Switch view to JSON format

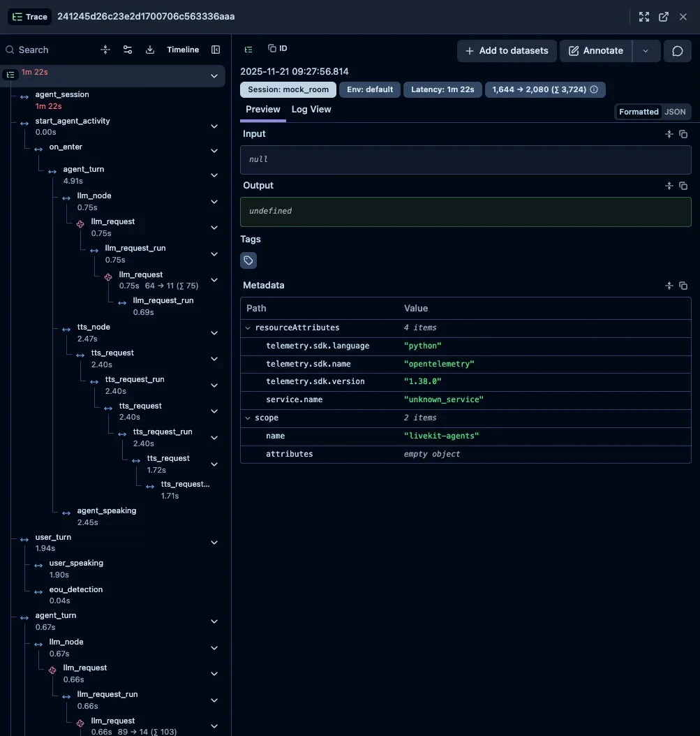675,112
